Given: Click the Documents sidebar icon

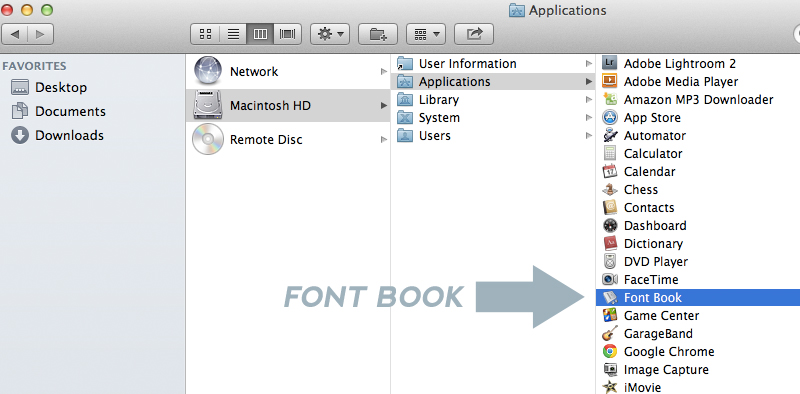Looking at the screenshot, I should click(20, 111).
